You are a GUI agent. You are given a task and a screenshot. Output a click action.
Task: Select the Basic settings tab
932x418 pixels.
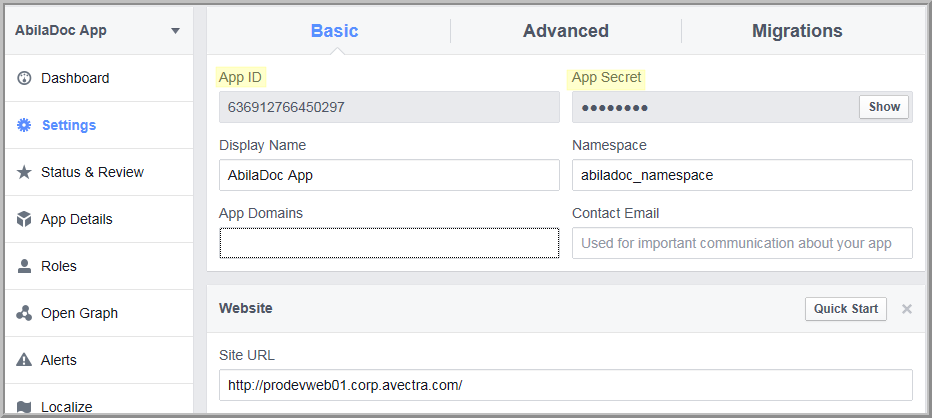335,31
